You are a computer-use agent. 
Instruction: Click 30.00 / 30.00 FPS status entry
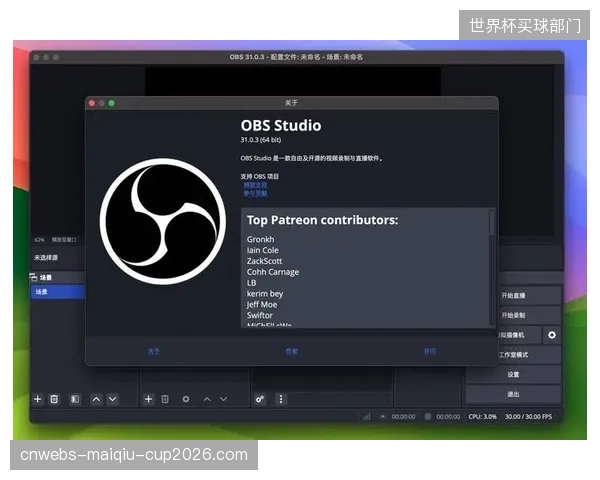point(528,416)
